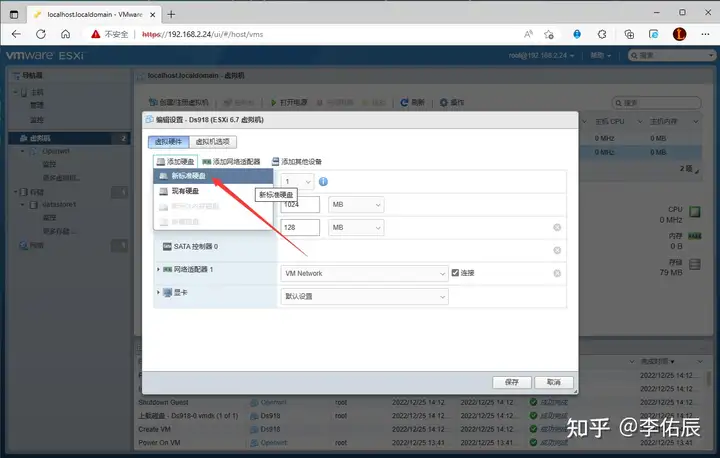
Task: Click the Cancel button in the dialog
Action: 554,382
